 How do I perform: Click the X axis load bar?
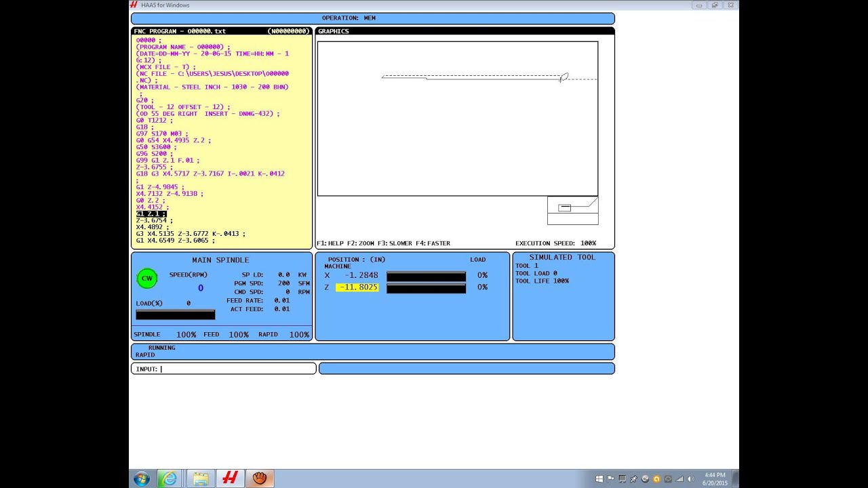pyautogui.click(x=426, y=276)
